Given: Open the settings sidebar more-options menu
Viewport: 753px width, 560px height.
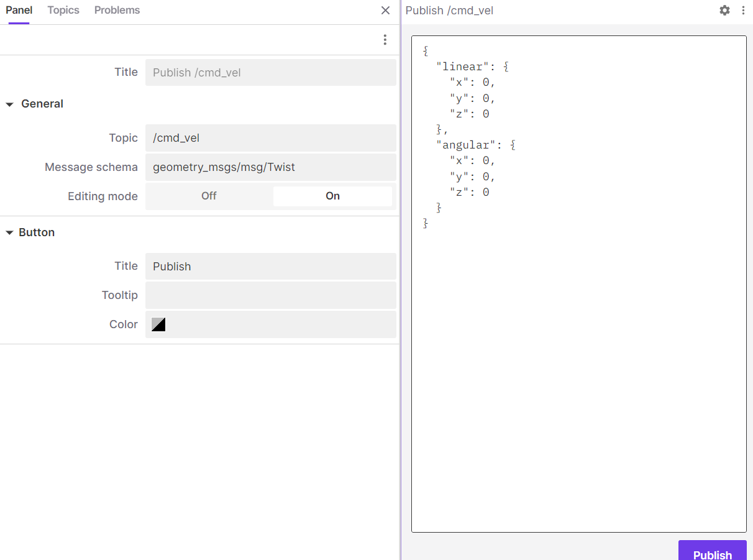Looking at the screenshot, I should point(385,40).
